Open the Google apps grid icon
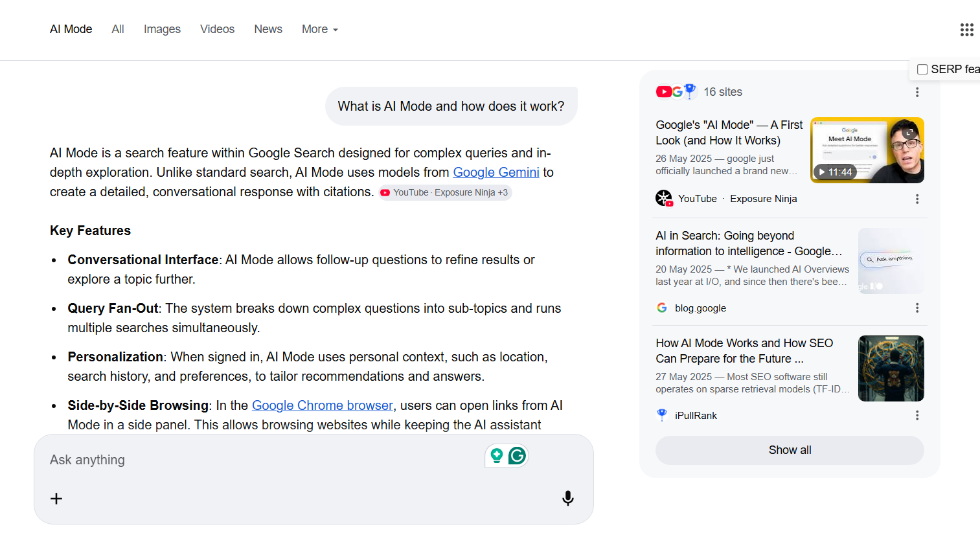This screenshot has width=980, height=542. pos(966,30)
